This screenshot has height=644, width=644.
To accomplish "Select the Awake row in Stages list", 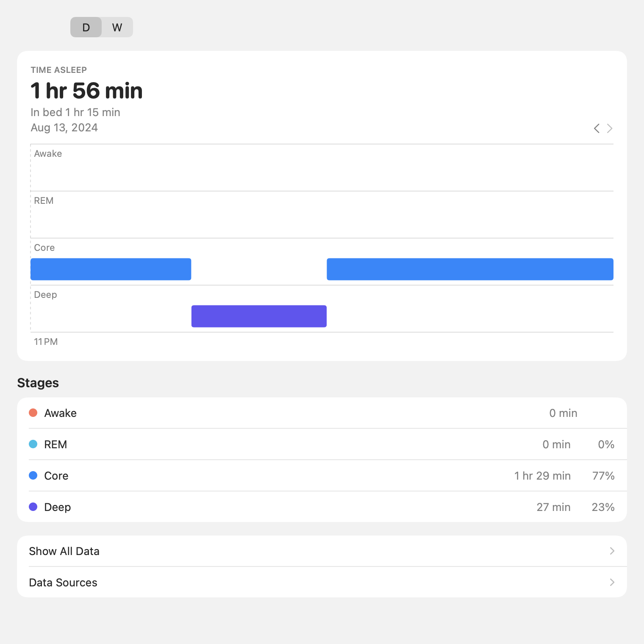I will [x=322, y=413].
